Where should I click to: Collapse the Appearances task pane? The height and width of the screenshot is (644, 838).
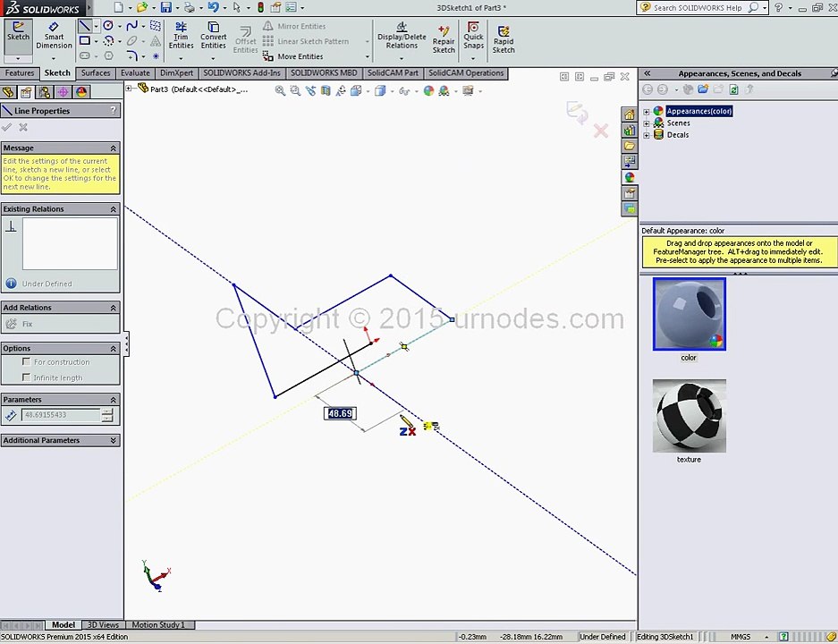coord(648,73)
